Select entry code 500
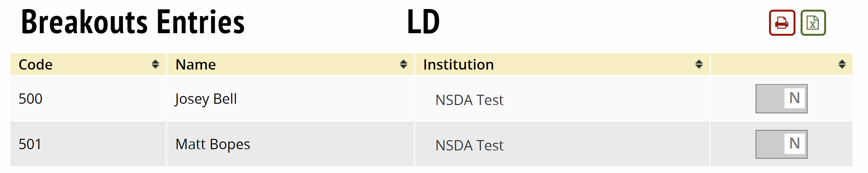This screenshot has width=868, height=173. [x=30, y=99]
